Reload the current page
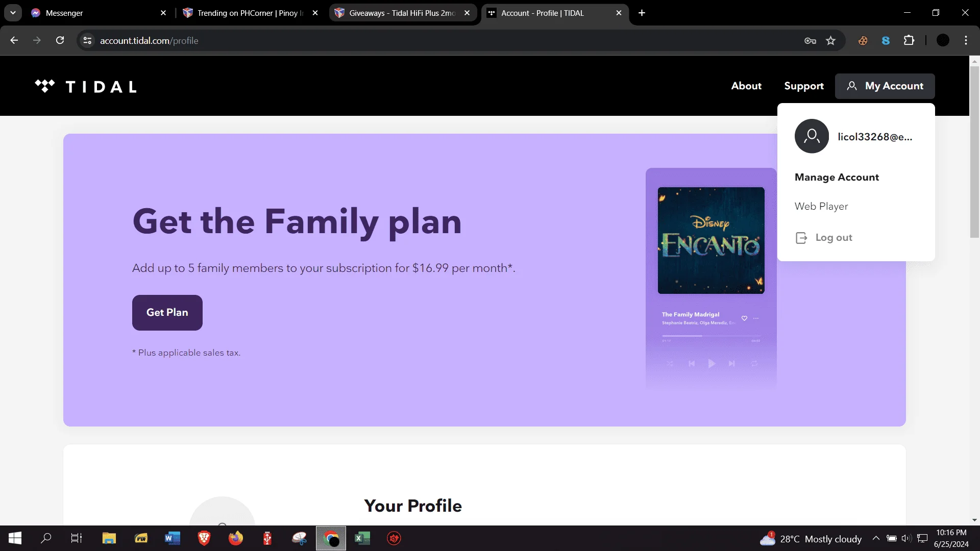The height and width of the screenshot is (551, 980). pos(60,40)
